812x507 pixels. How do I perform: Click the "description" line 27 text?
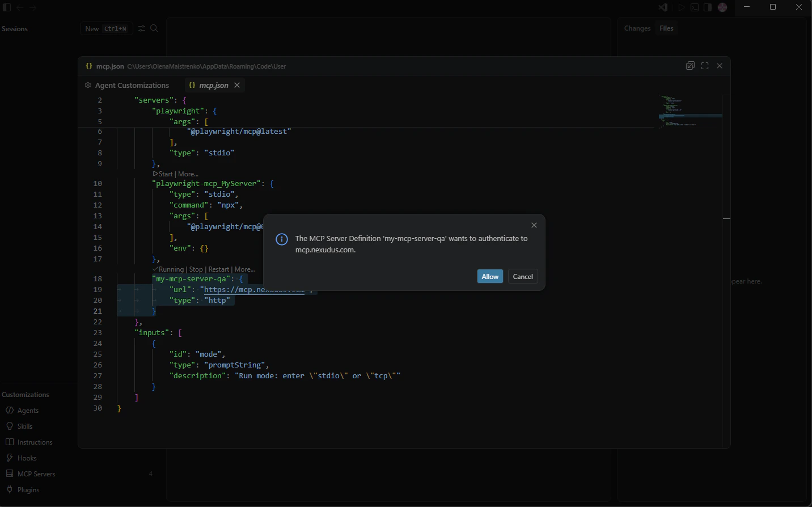tap(285, 375)
